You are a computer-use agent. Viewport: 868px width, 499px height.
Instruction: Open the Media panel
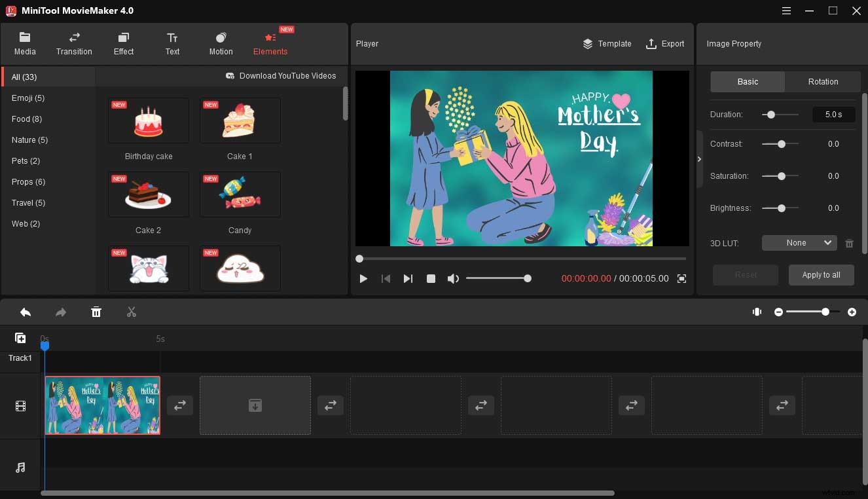(25, 43)
